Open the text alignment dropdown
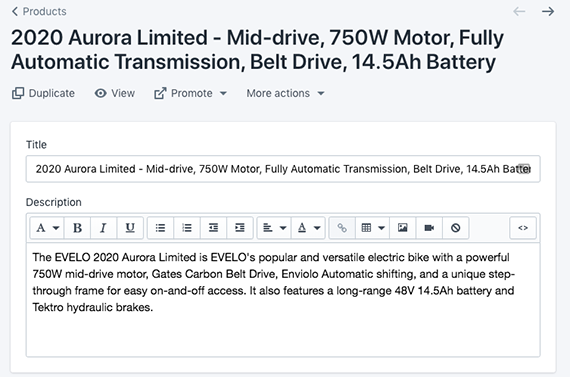The image size is (570, 377). click(274, 228)
